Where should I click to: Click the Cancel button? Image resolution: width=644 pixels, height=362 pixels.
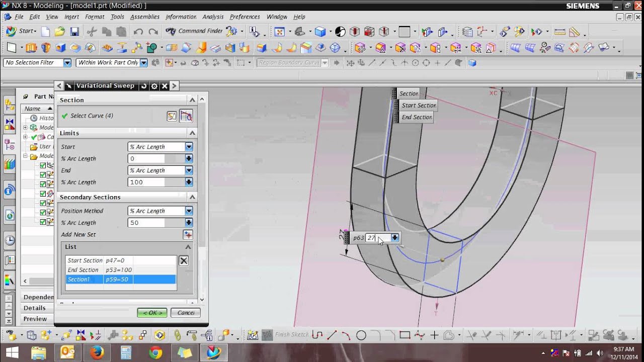click(x=186, y=313)
